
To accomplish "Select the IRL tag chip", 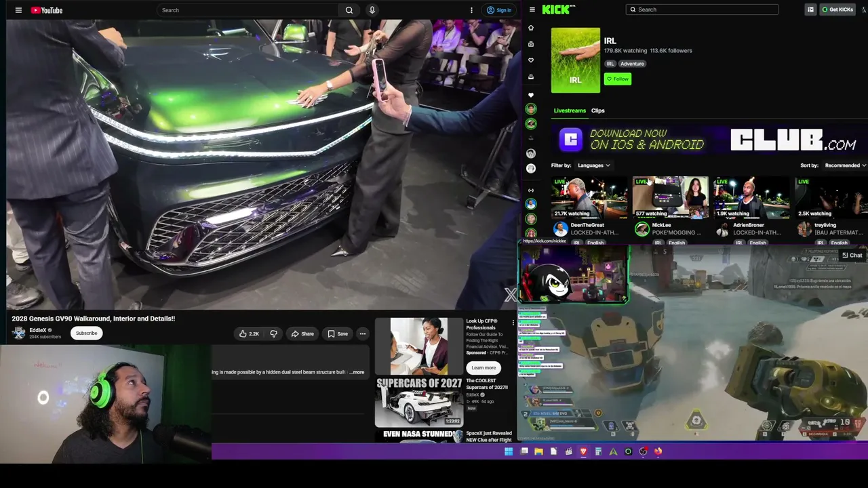I will pyautogui.click(x=610, y=64).
